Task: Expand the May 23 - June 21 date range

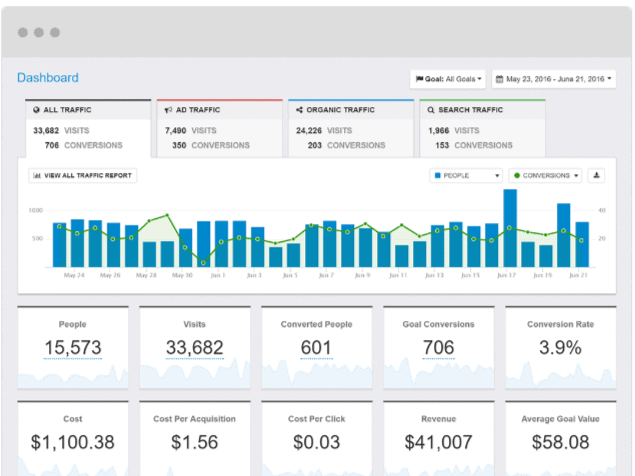Action: 554,78
